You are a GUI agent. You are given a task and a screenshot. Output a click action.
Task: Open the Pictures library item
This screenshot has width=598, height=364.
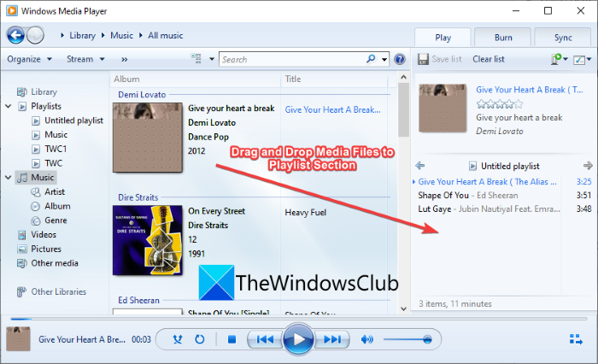[x=46, y=249]
